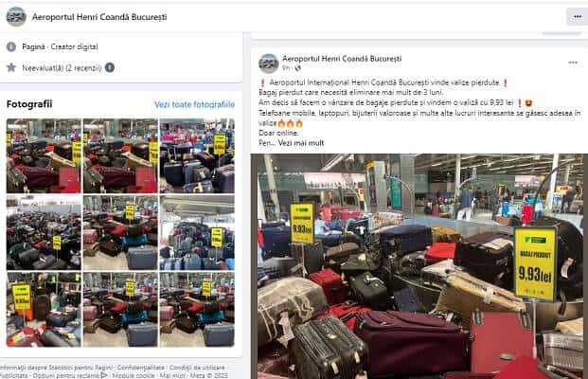Open the post author name Aeroportul Henri Coandă
Viewport: 588px width, 379px height.
click(x=342, y=59)
